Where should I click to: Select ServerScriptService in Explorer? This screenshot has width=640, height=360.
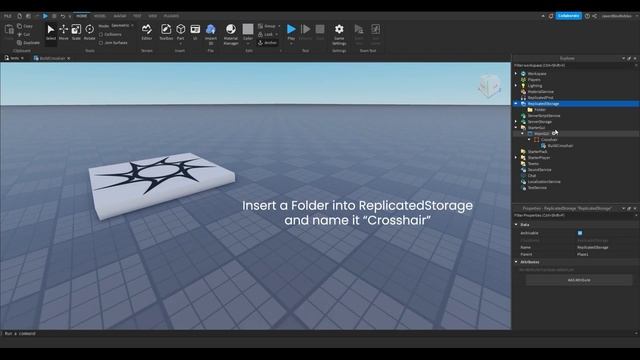click(544, 116)
